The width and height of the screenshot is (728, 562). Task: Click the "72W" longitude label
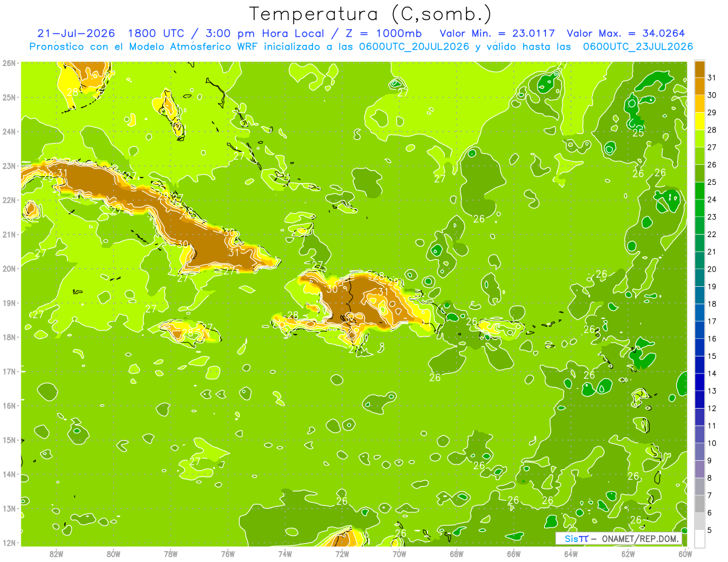click(x=342, y=553)
